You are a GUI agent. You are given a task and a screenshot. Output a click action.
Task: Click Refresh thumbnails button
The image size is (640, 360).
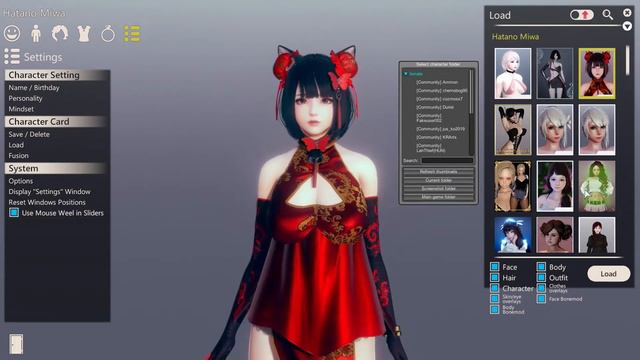point(438,172)
